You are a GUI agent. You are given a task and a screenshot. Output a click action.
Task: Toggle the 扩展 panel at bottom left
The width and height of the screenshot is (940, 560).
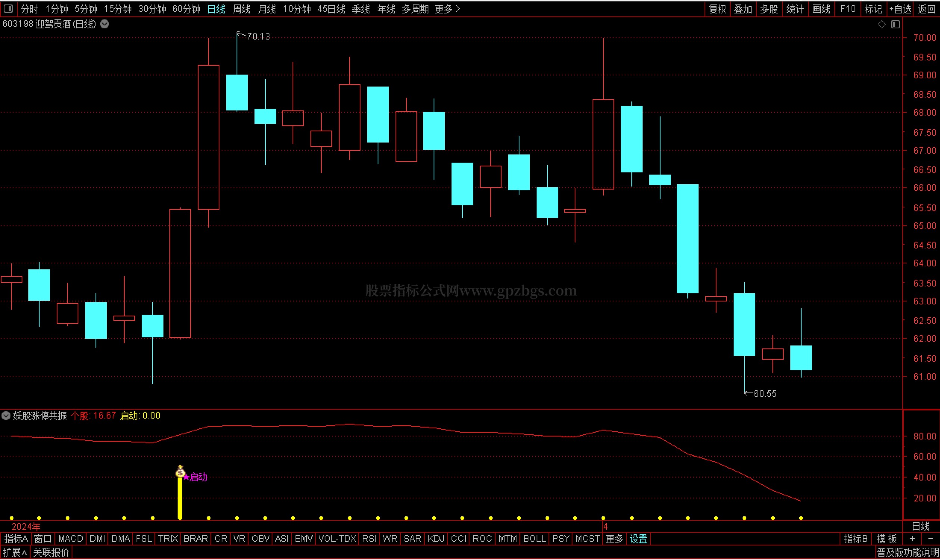click(x=15, y=553)
